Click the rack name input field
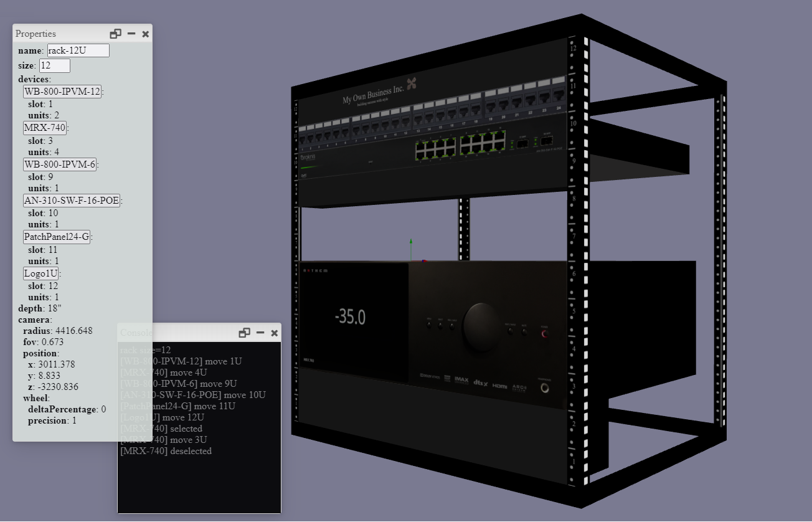 tap(78, 50)
